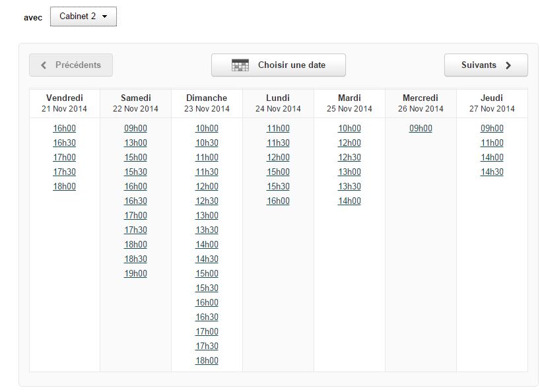Go to next dates with Suivants

click(x=486, y=65)
